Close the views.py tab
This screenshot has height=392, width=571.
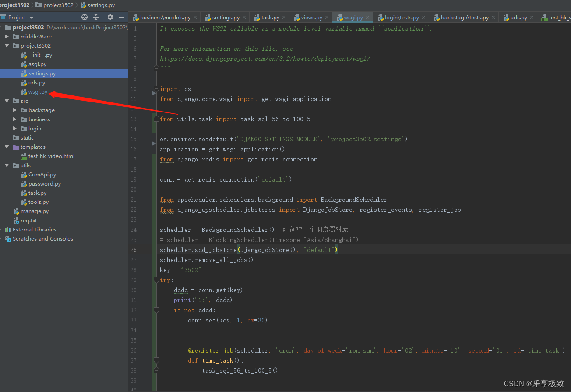tap(326, 17)
